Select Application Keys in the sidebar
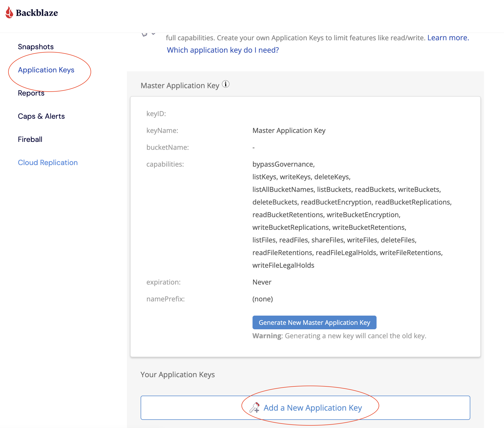Viewport: 504px width, 428px height. pyautogui.click(x=46, y=70)
